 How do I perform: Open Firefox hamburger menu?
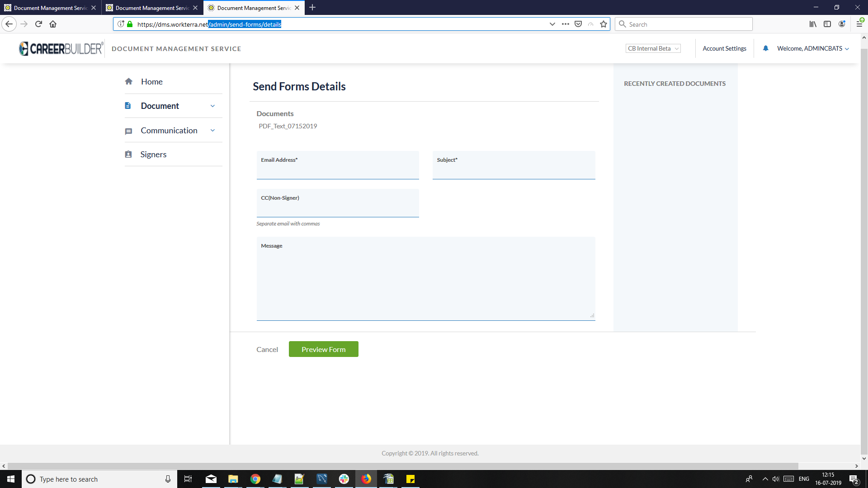(x=859, y=24)
